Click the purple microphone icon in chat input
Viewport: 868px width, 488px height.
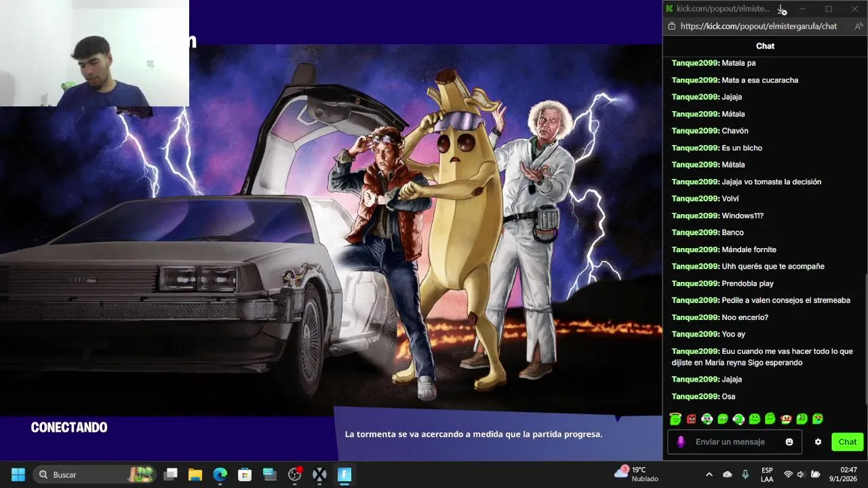click(681, 442)
